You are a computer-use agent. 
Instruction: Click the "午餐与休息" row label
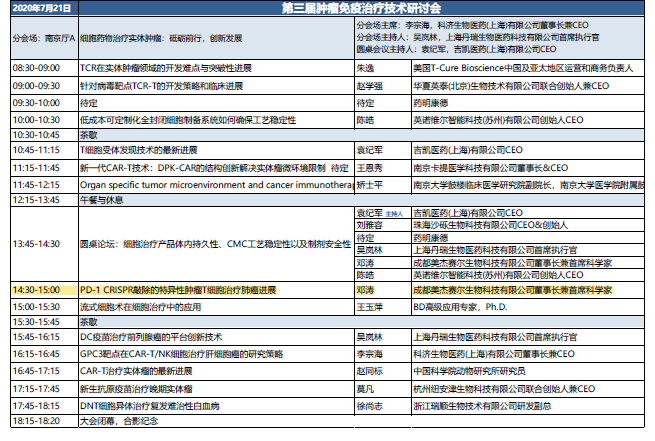tap(102, 200)
